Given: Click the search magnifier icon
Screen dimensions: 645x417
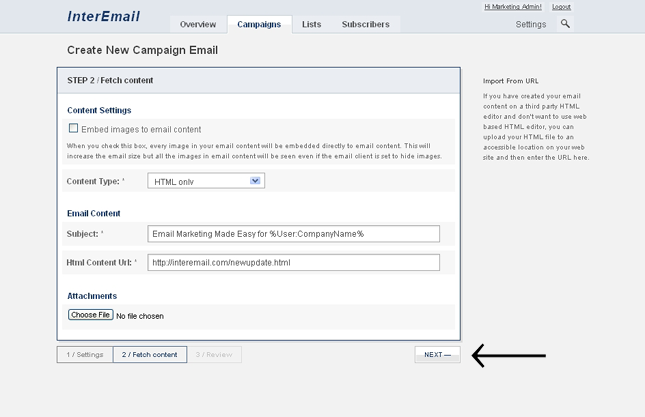Looking at the screenshot, I should [565, 24].
